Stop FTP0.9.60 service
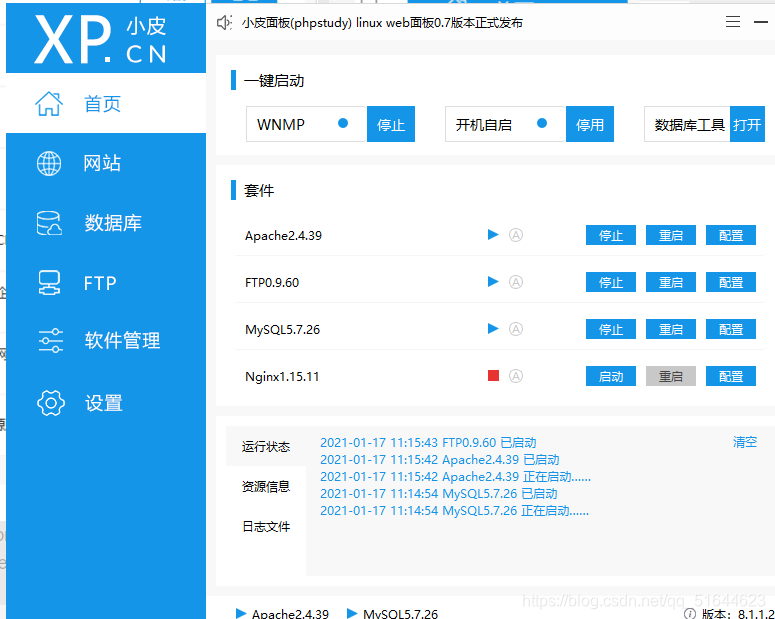Viewport: 775px width, 619px height. (611, 282)
